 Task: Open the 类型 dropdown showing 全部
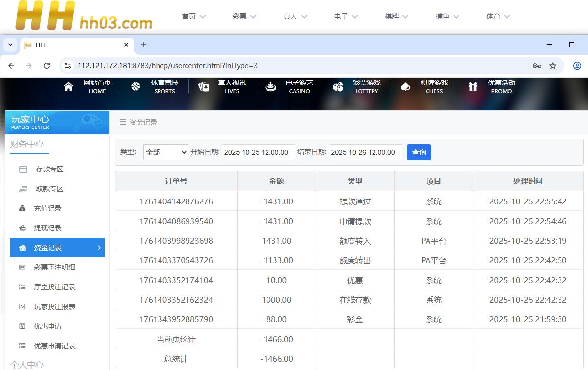click(x=165, y=152)
